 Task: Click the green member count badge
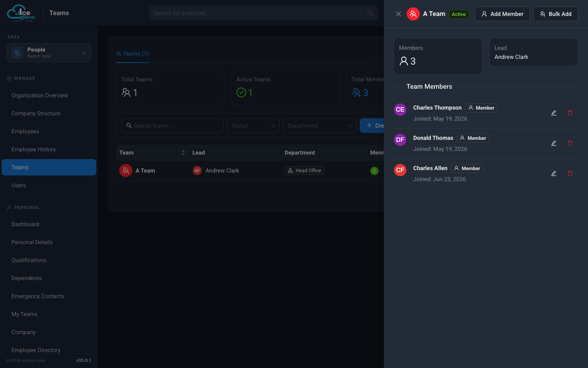pos(374,171)
